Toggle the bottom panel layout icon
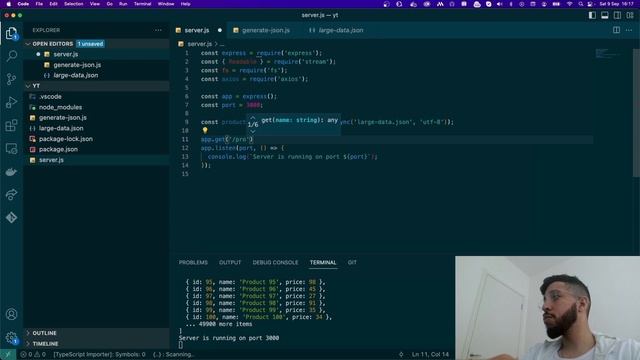This screenshot has height=360, width=640. [x=605, y=15]
